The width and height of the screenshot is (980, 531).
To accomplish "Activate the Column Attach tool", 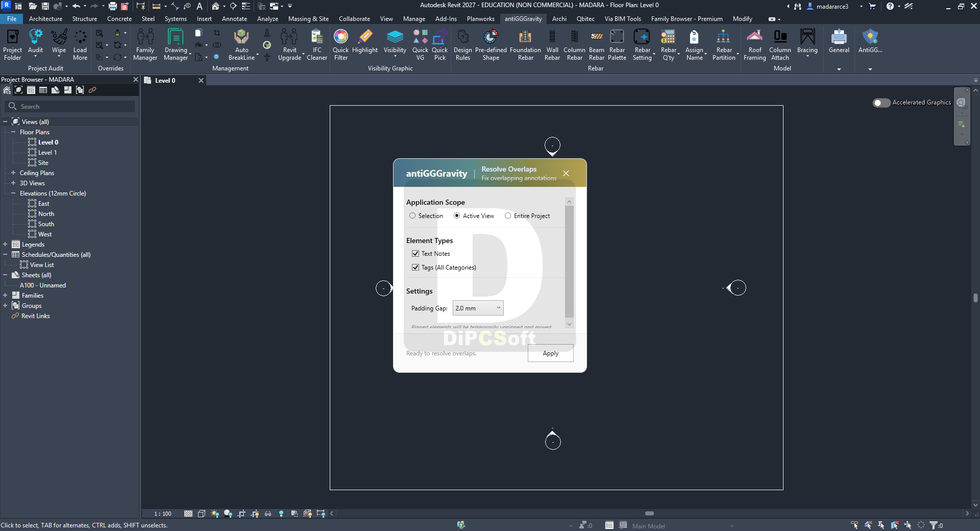I will 780,45.
